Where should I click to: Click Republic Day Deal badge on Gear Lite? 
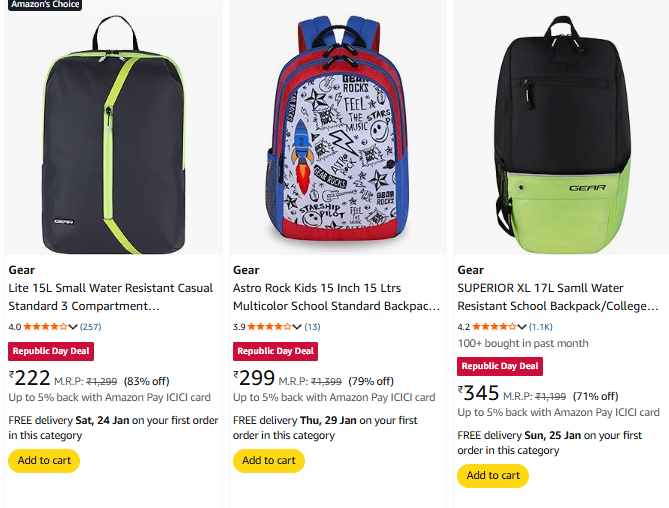50,351
